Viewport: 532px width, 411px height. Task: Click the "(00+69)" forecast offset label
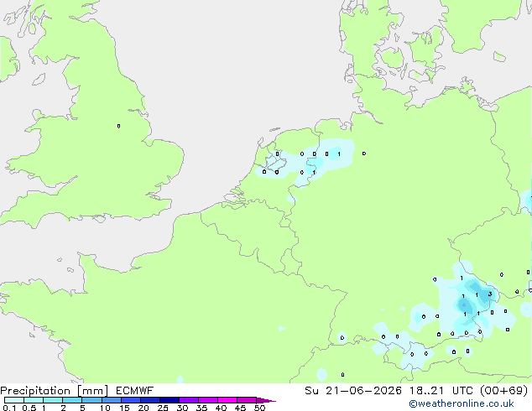coord(504,391)
